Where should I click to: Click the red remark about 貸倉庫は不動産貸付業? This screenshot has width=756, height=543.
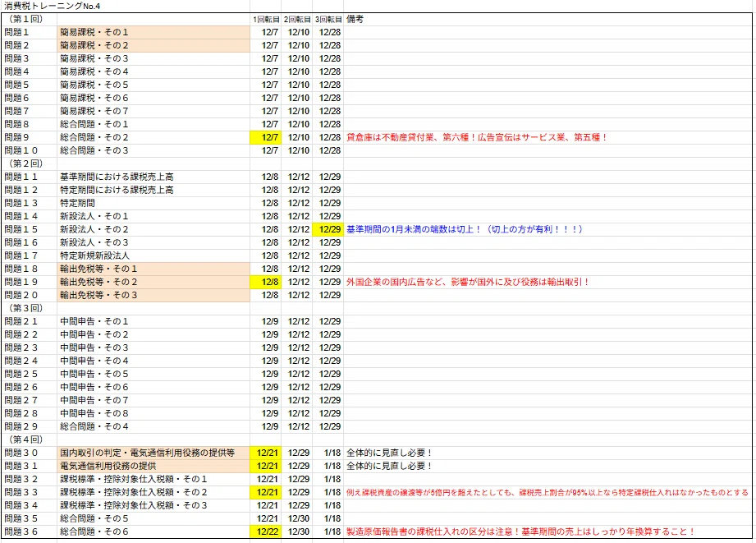(476, 137)
